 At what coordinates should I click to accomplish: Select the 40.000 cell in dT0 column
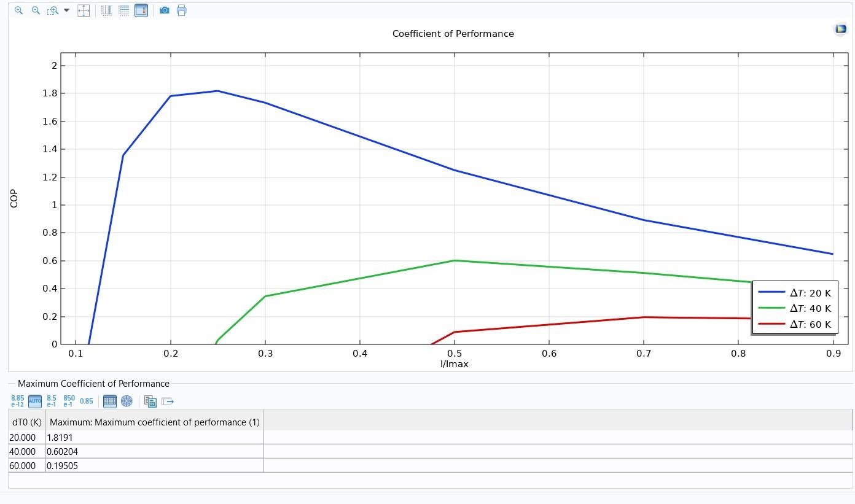point(27,451)
